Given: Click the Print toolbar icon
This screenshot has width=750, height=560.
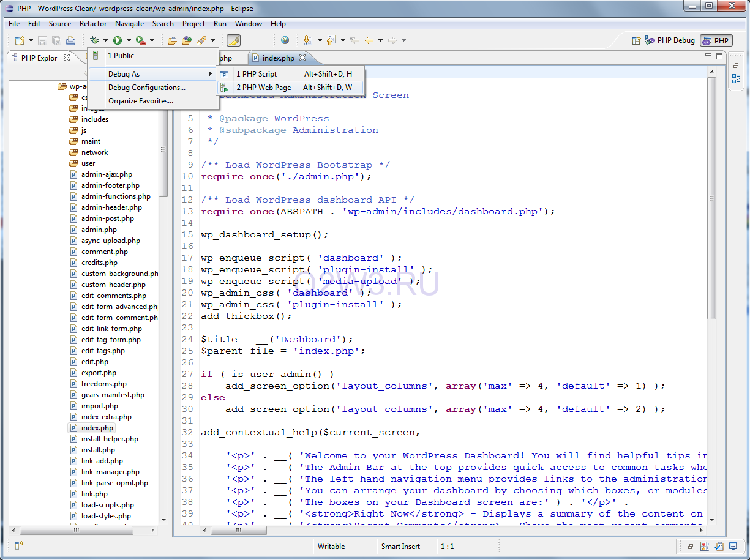Looking at the screenshot, I should coord(70,41).
